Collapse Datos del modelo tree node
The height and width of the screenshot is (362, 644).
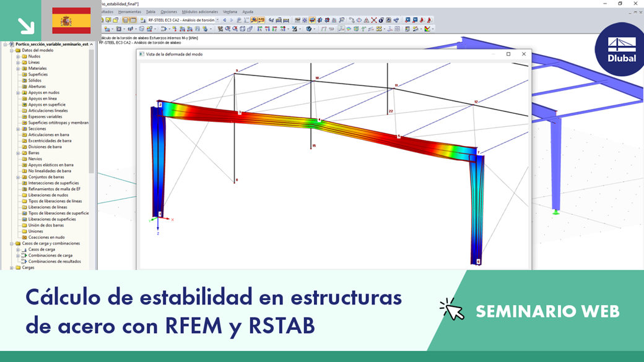(12, 50)
